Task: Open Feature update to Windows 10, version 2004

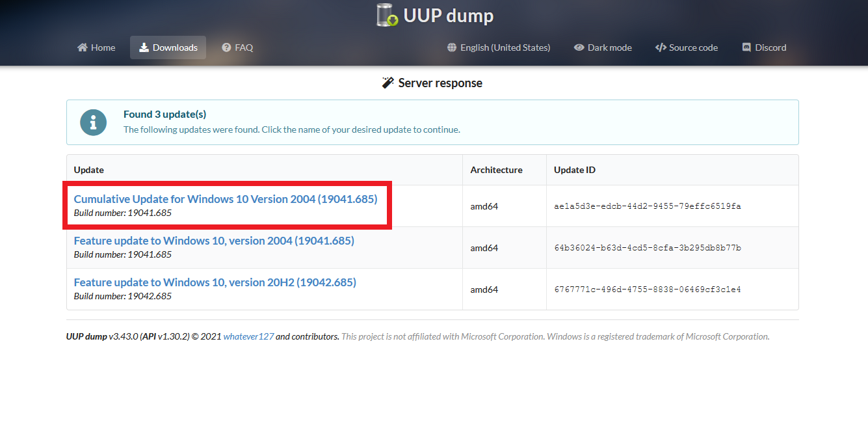Action: (214, 241)
